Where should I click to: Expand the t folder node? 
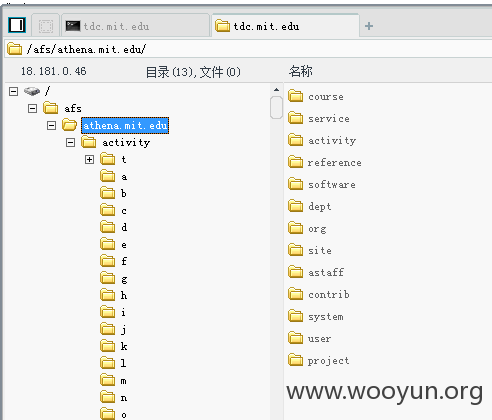tap(89, 160)
